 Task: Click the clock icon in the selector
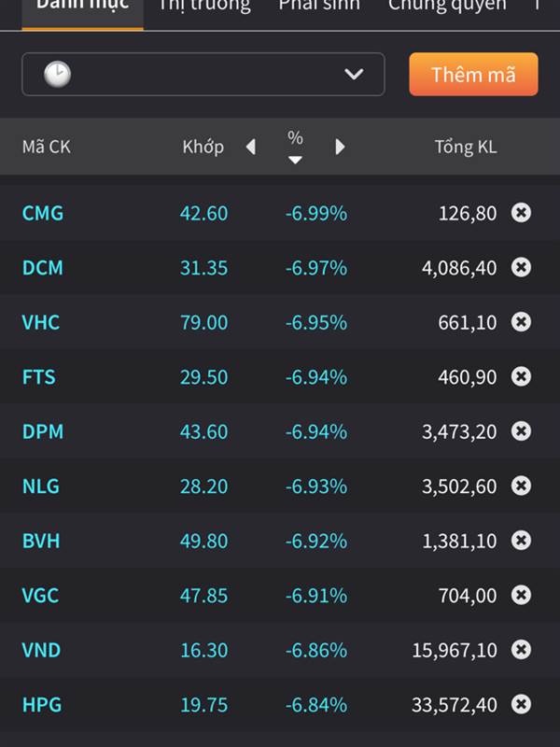[57, 75]
